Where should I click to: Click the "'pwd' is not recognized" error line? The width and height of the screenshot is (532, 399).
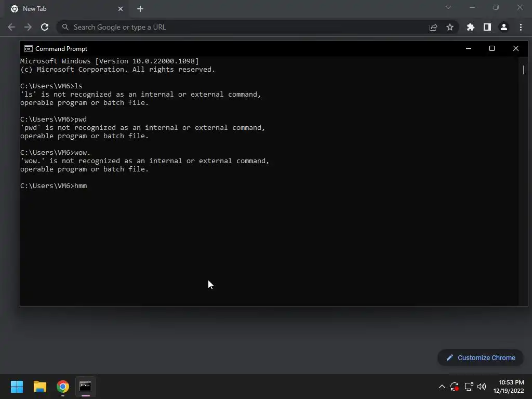point(142,128)
